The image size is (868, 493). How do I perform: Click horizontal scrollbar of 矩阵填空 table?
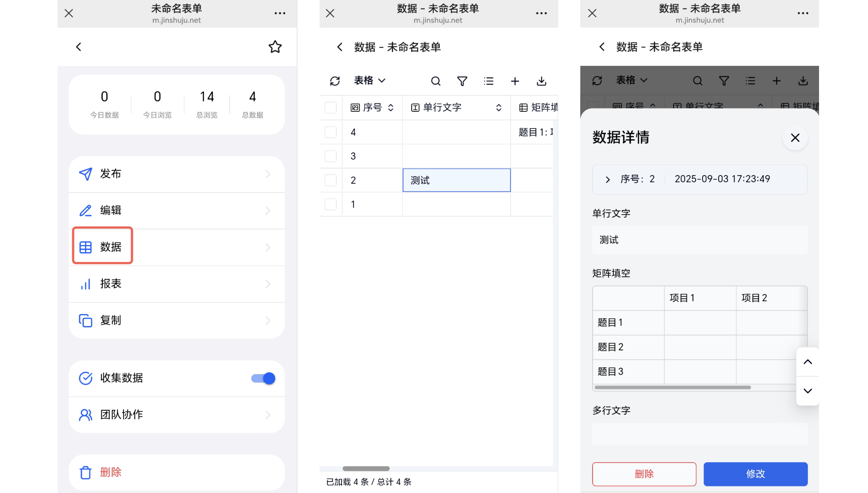pyautogui.click(x=672, y=387)
